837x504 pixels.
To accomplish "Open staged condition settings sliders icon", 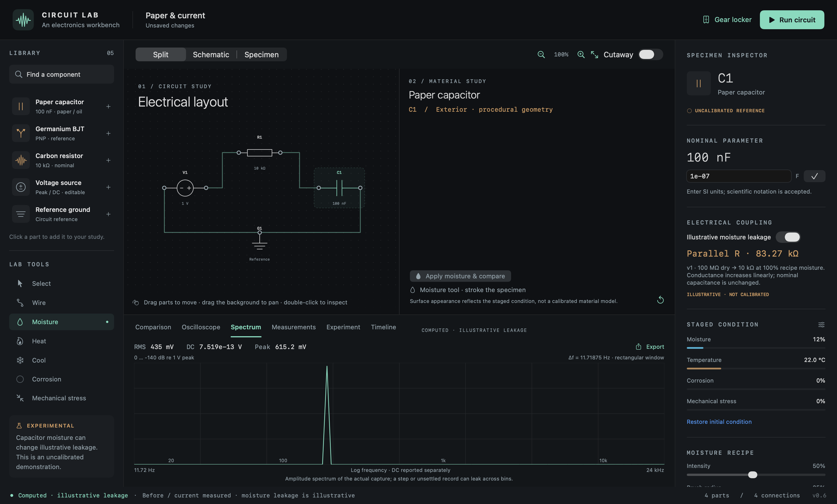I will (x=821, y=325).
